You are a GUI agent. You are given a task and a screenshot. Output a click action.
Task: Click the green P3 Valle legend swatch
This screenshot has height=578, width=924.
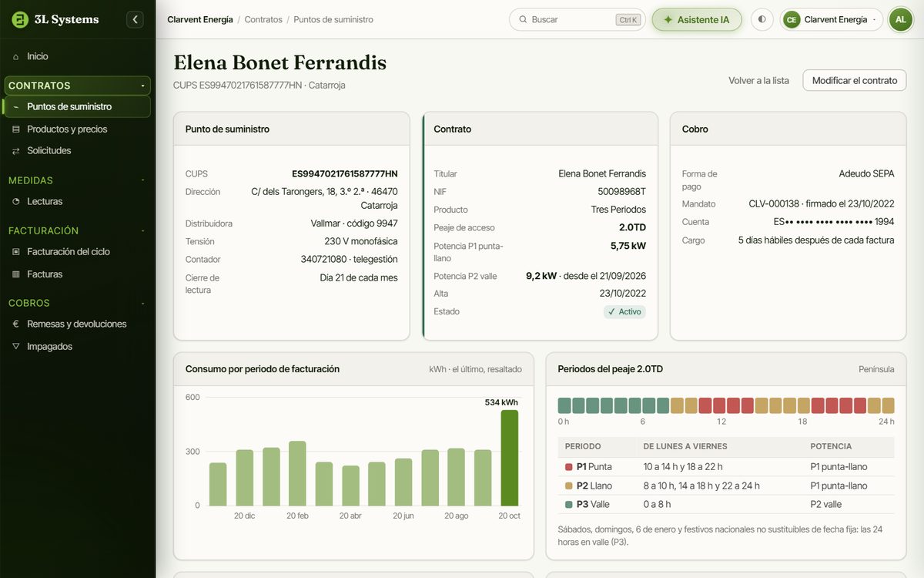pyautogui.click(x=569, y=504)
